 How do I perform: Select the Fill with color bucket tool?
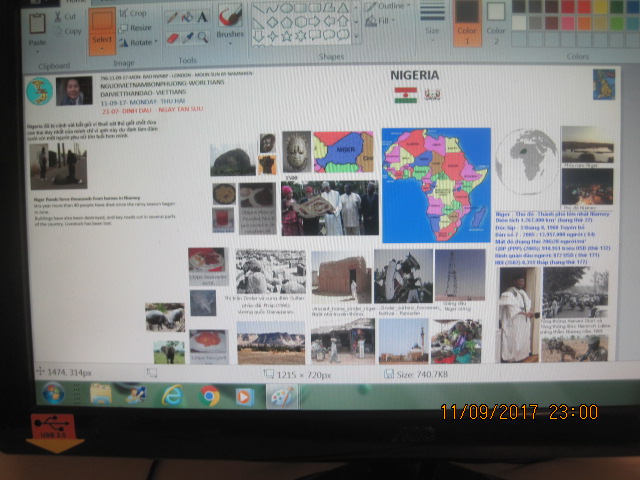click(187, 18)
